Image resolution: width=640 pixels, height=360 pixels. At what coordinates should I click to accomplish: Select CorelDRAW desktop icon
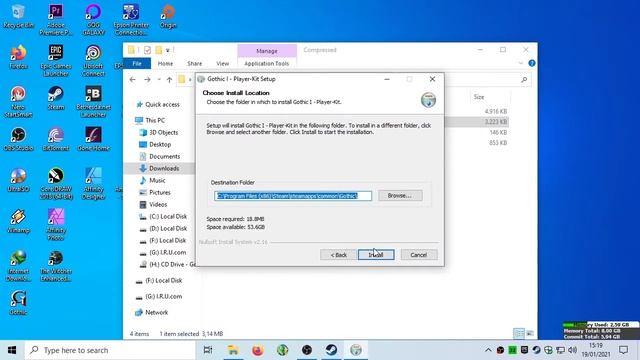(56, 184)
